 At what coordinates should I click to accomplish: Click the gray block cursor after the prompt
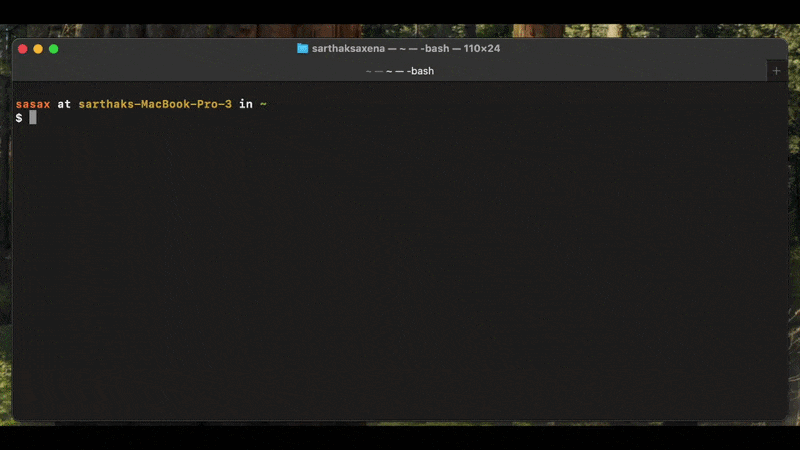tap(33, 118)
